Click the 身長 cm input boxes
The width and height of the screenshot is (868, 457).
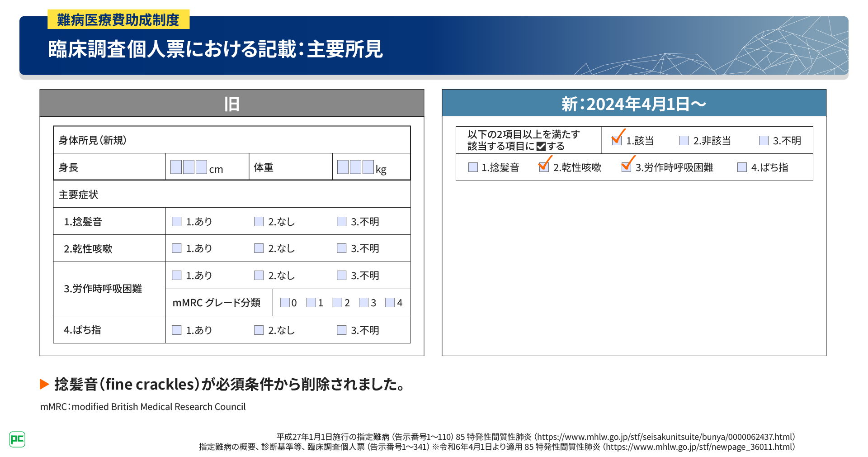[x=189, y=167]
